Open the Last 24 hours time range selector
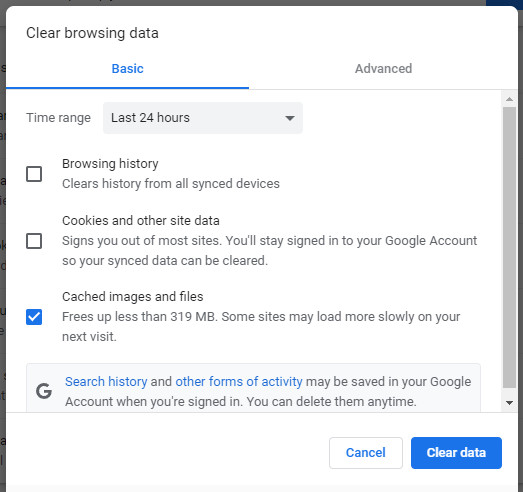This screenshot has width=523, height=492. coord(203,118)
